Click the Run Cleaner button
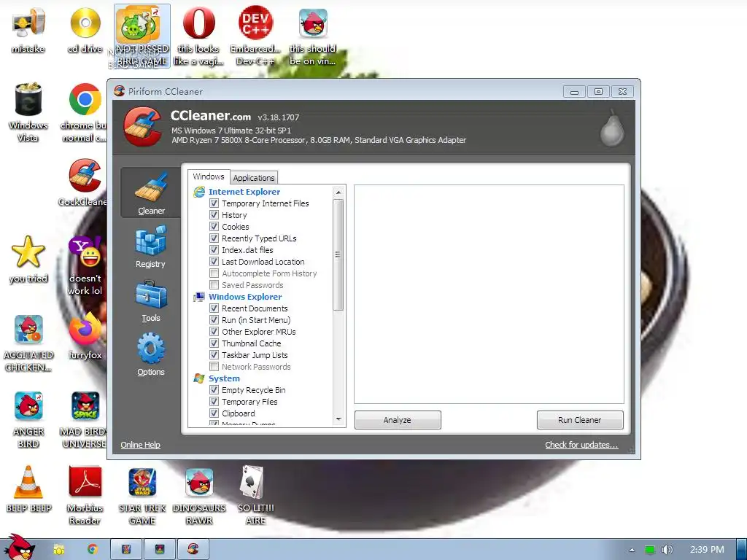 (x=580, y=420)
